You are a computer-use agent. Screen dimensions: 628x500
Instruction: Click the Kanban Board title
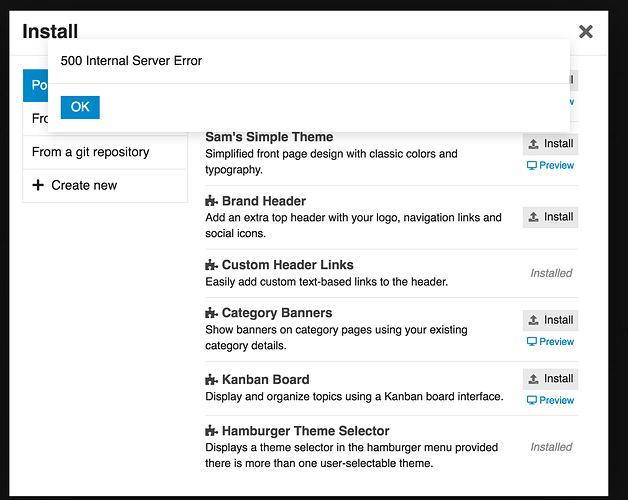(x=266, y=380)
